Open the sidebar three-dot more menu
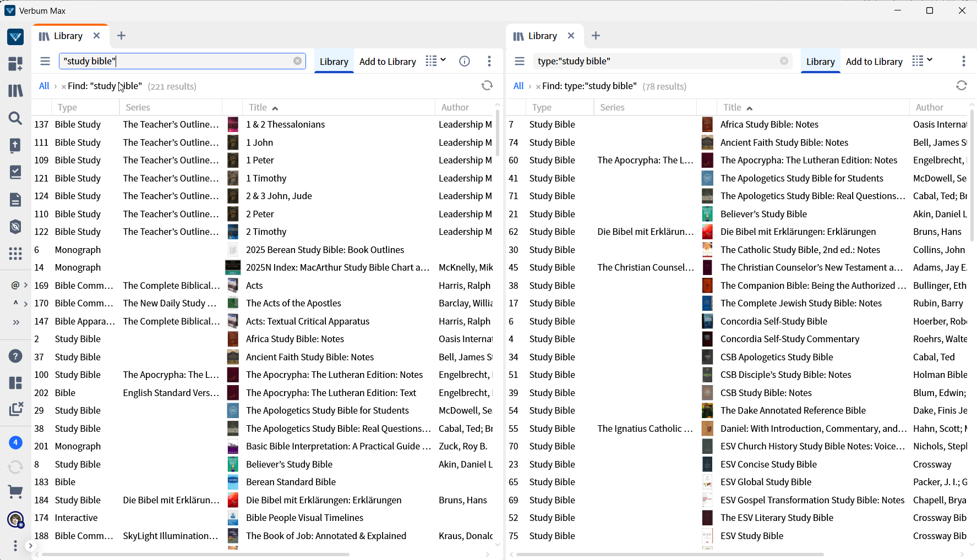The width and height of the screenshot is (977, 560). (15, 545)
